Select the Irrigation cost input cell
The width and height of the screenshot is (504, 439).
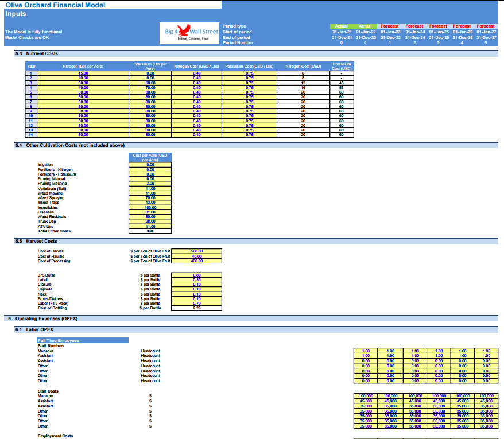(x=150, y=165)
